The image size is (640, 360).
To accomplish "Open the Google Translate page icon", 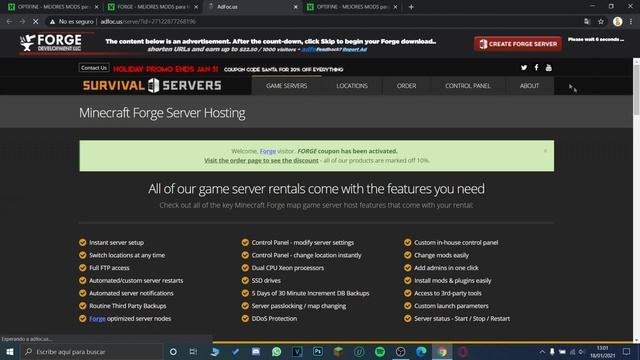I will click(587, 22).
